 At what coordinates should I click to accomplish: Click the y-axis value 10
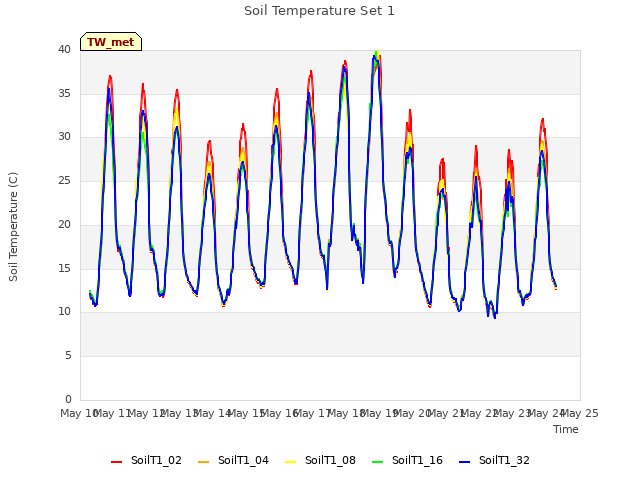(x=64, y=312)
